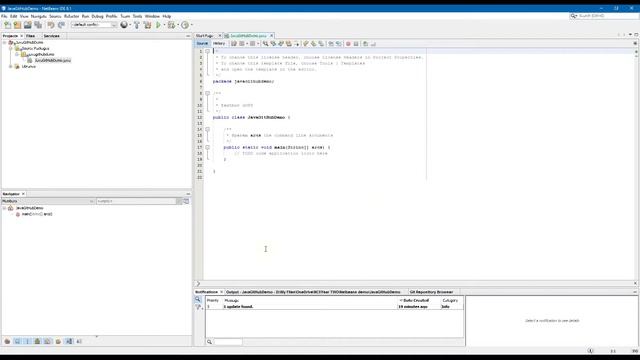Switch to Source view in the editor

(x=202, y=43)
